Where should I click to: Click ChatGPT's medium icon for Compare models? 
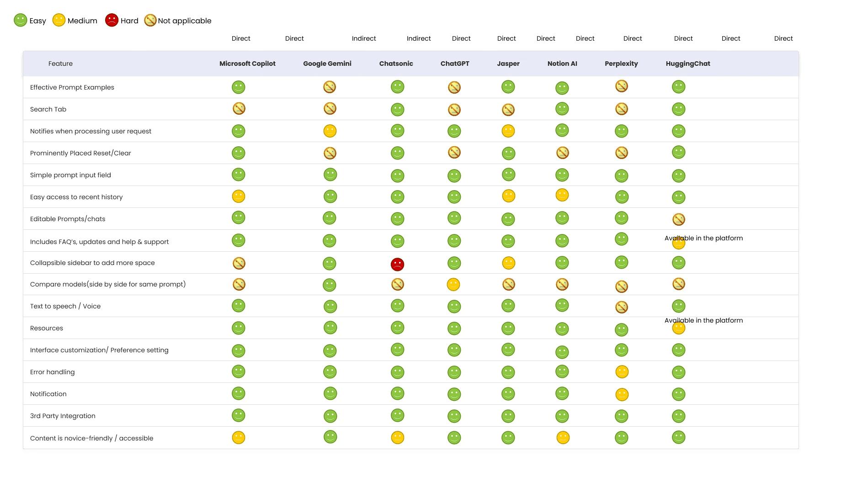click(x=453, y=284)
